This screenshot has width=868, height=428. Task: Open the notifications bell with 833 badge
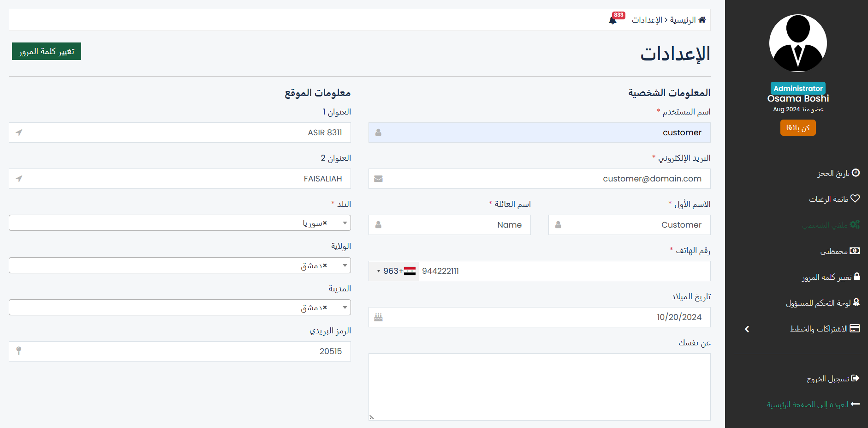tap(612, 20)
